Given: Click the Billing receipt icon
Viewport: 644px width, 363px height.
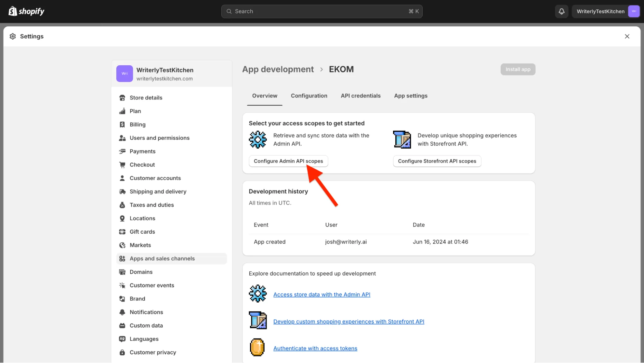Looking at the screenshot, I should [x=122, y=125].
